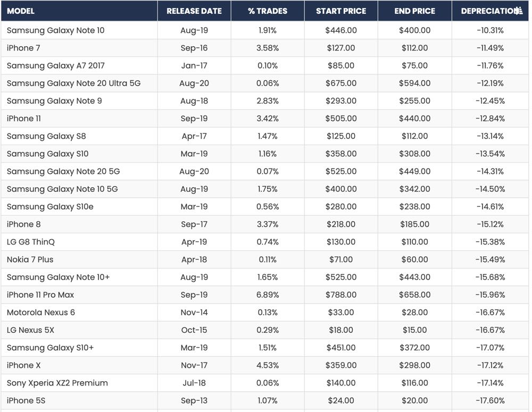Click Sony Xperia XZ2 Premium cell
This screenshot has height=412, width=532.
click(x=57, y=383)
